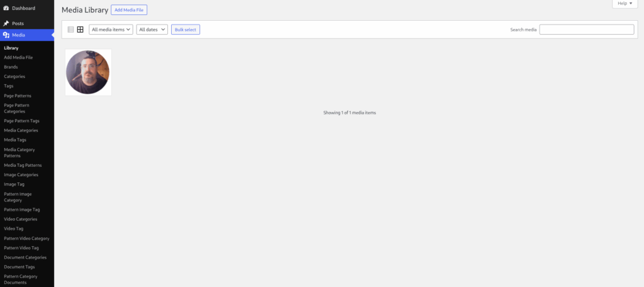This screenshot has width=644, height=287.
Task: Open the All media items dropdown
Action: tap(111, 30)
